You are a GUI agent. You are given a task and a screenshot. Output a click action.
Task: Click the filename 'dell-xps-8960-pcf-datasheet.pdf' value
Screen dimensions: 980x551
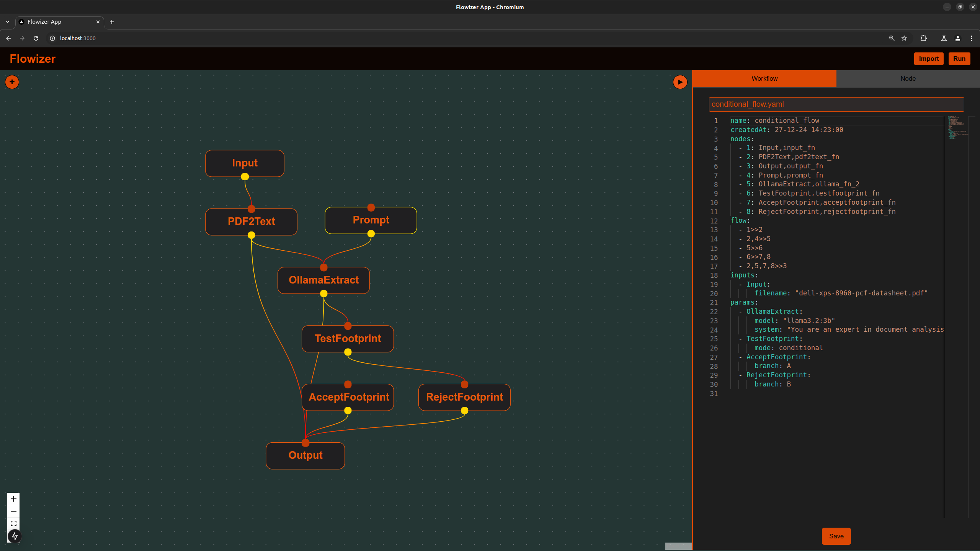coord(861,293)
